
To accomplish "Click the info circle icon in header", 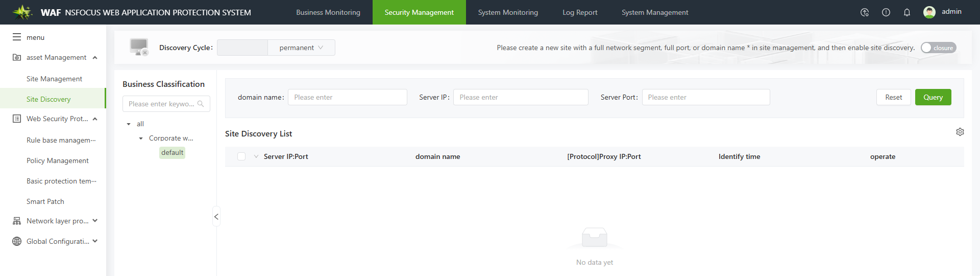I will [x=886, y=12].
